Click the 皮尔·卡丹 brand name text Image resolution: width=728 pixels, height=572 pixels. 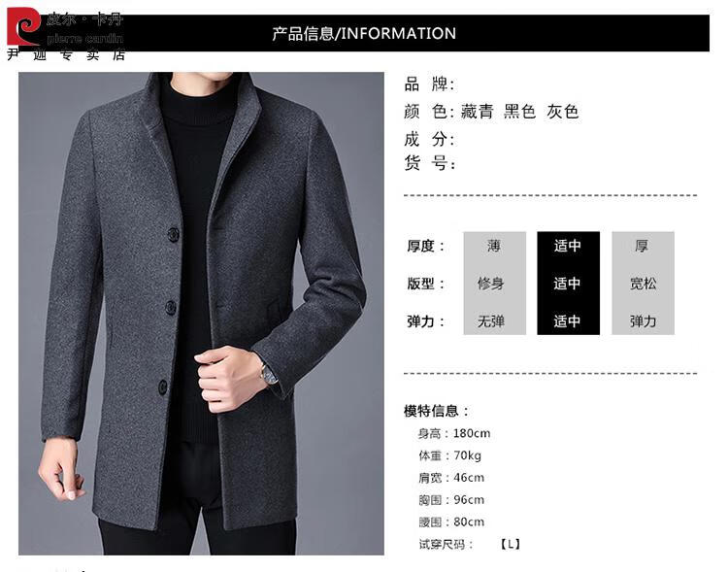point(85,19)
